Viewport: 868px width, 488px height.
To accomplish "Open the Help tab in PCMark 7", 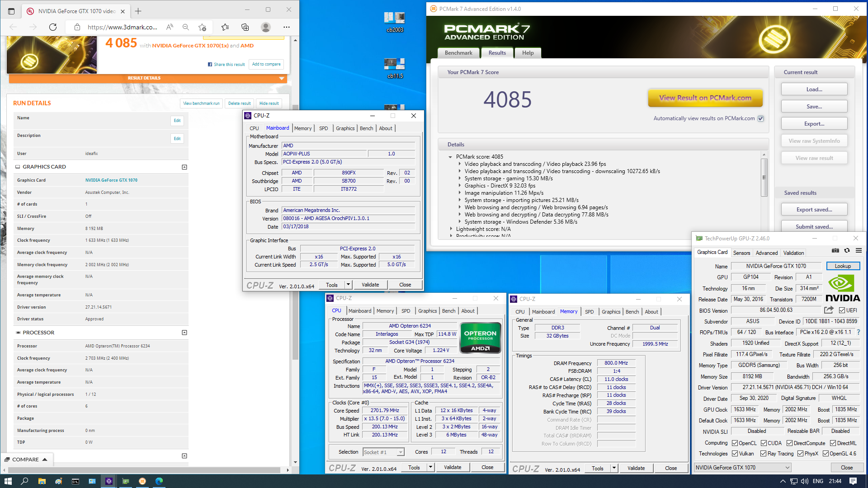I will pyautogui.click(x=528, y=53).
